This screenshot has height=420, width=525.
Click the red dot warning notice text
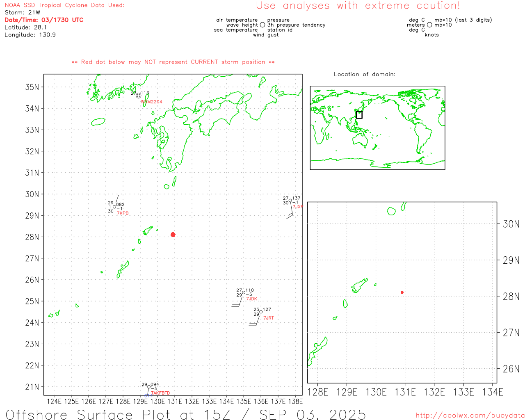173,62
